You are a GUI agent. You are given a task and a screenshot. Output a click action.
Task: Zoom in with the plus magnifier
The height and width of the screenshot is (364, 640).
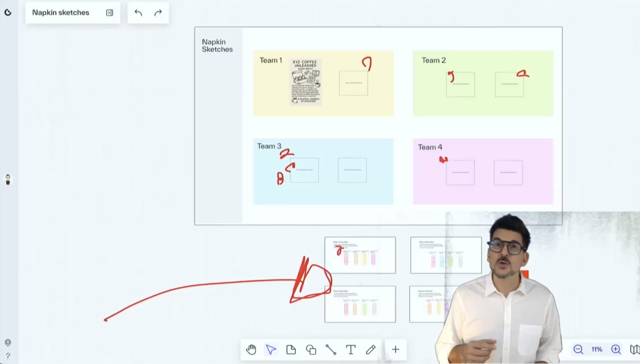(x=616, y=350)
